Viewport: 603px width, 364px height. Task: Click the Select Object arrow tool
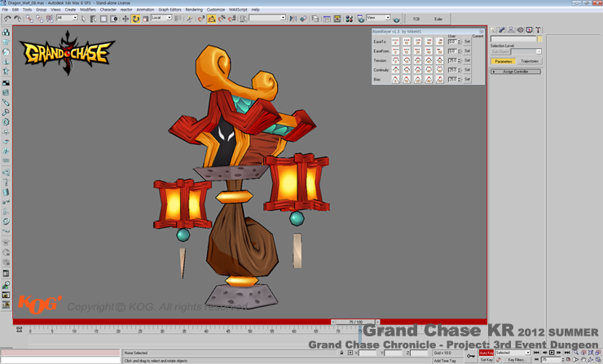click(x=83, y=18)
